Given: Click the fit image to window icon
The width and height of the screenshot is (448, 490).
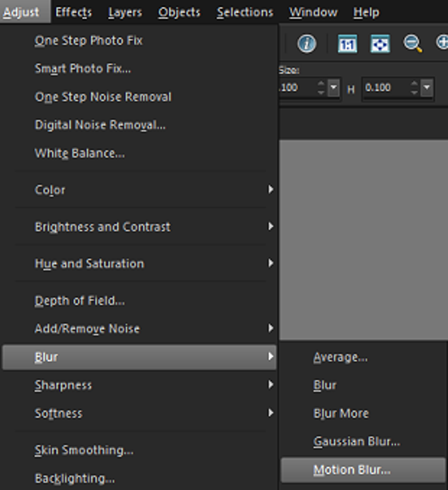Looking at the screenshot, I should coord(380,44).
